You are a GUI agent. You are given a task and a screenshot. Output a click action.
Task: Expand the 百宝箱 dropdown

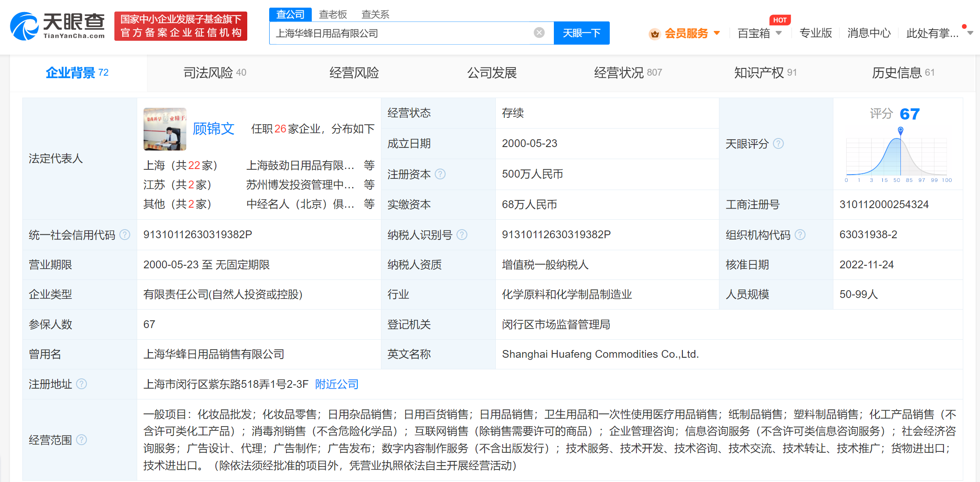point(779,33)
